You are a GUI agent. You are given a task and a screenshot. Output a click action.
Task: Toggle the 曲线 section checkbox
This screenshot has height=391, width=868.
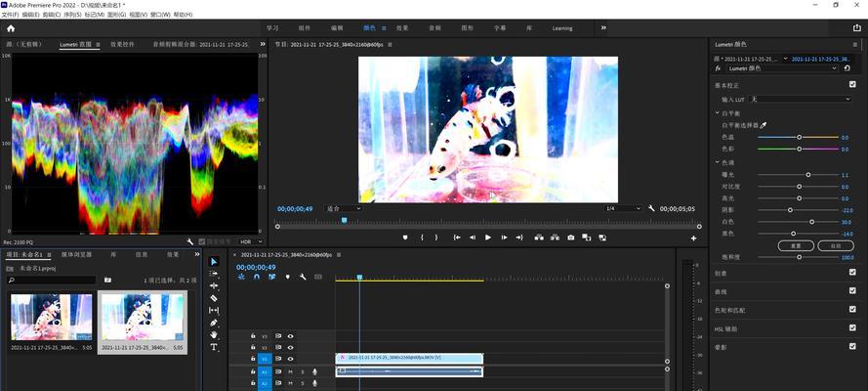point(852,290)
